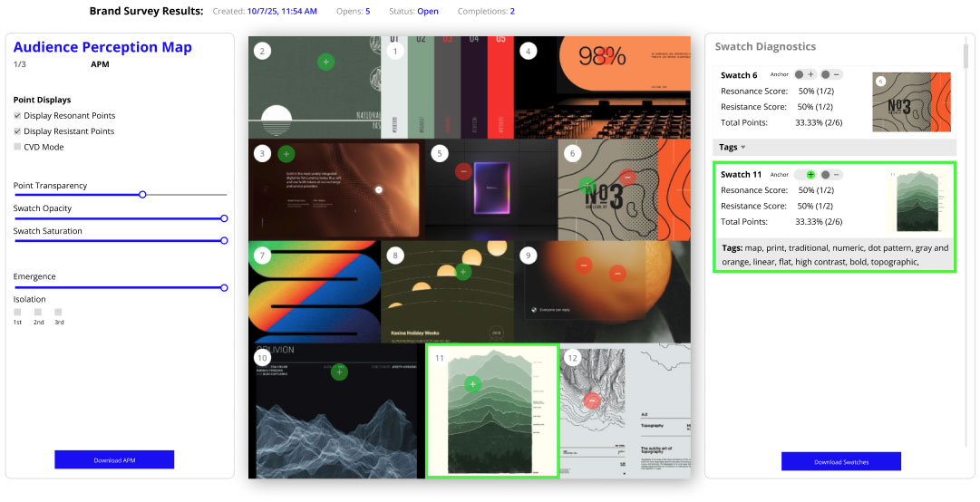This screenshot has width=980, height=502.
Task: Click the green plus point on swatch 2
Action: click(x=326, y=62)
